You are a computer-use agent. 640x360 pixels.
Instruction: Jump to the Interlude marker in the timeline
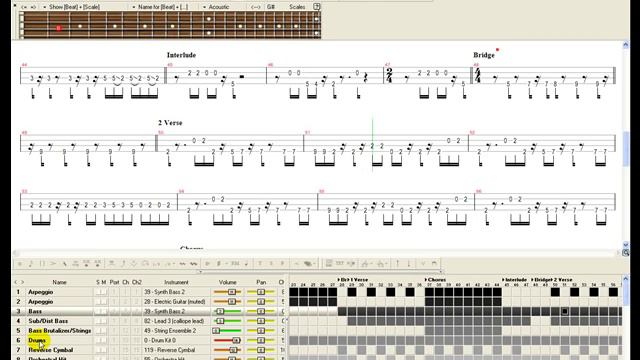coord(515,280)
